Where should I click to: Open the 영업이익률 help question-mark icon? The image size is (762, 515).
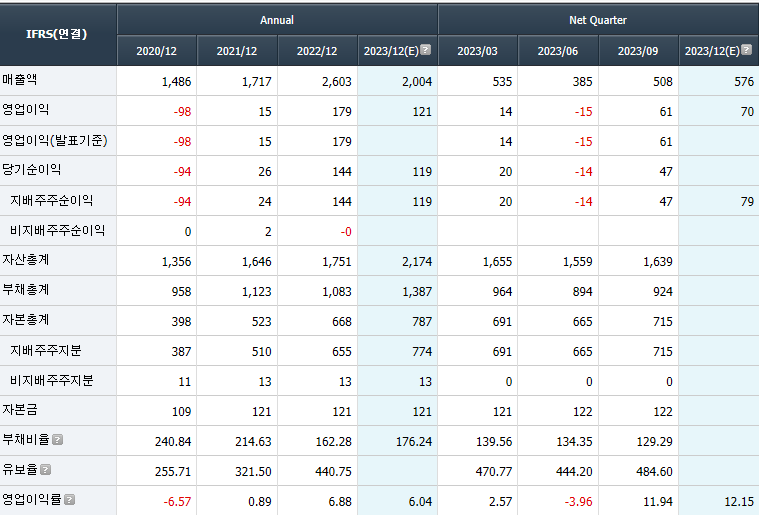click(69, 499)
